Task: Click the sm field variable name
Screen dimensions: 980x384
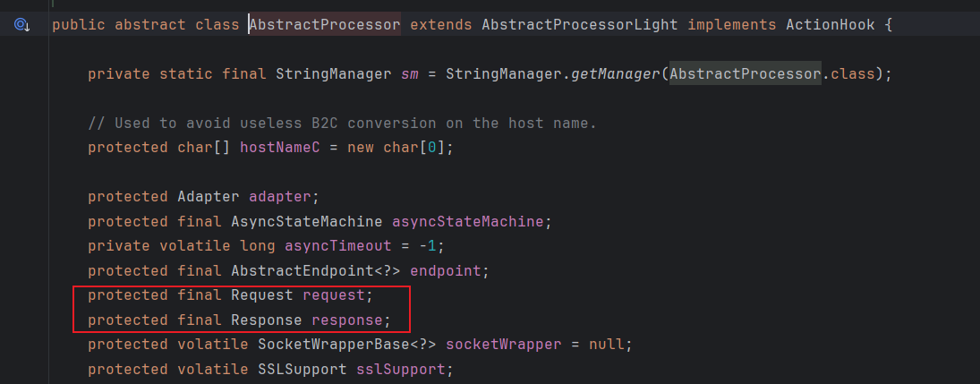Action: pyautogui.click(x=410, y=73)
